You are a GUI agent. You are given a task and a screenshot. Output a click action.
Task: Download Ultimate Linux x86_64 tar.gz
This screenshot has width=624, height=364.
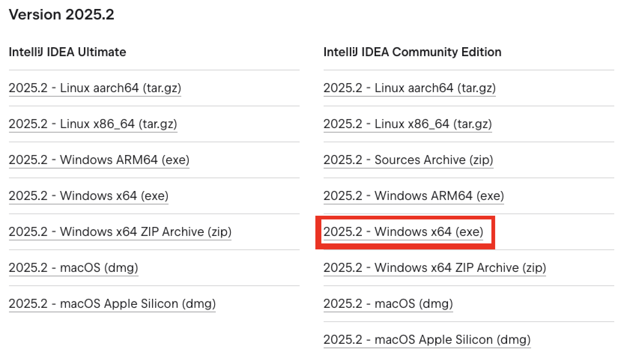[x=93, y=124]
